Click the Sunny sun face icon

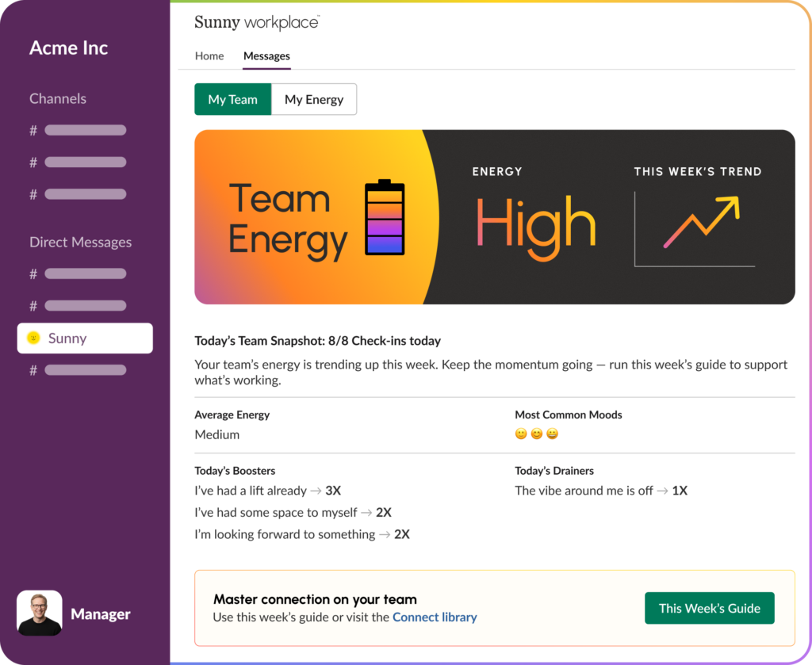tap(33, 338)
